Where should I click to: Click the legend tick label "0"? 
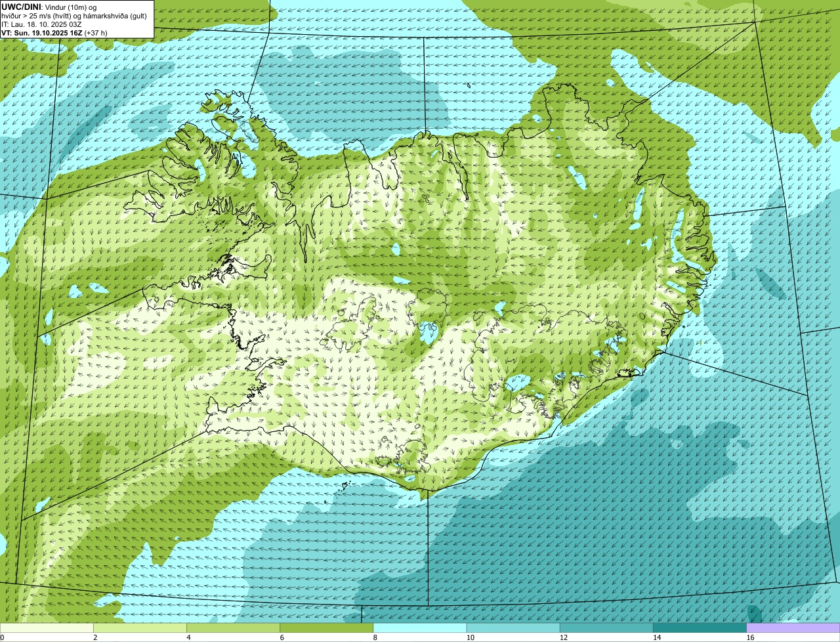pyautogui.click(x=2, y=637)
